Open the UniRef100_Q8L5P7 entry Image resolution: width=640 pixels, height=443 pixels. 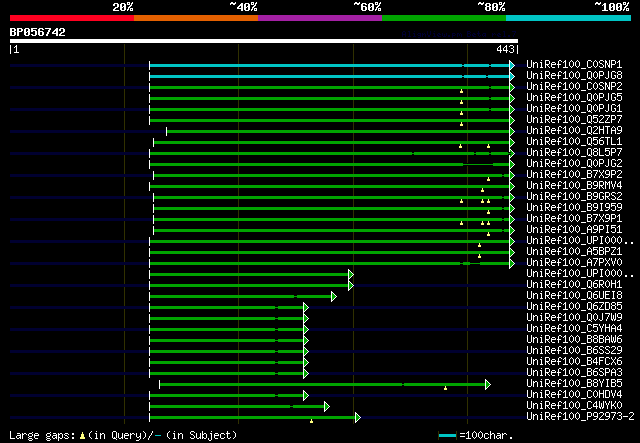point(574,153)
